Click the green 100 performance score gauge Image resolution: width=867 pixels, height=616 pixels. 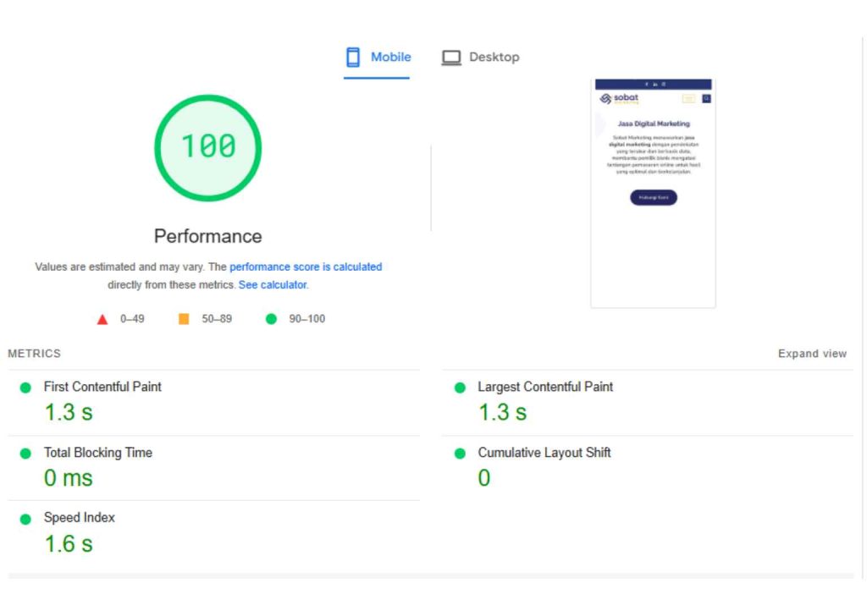[207, 147]
